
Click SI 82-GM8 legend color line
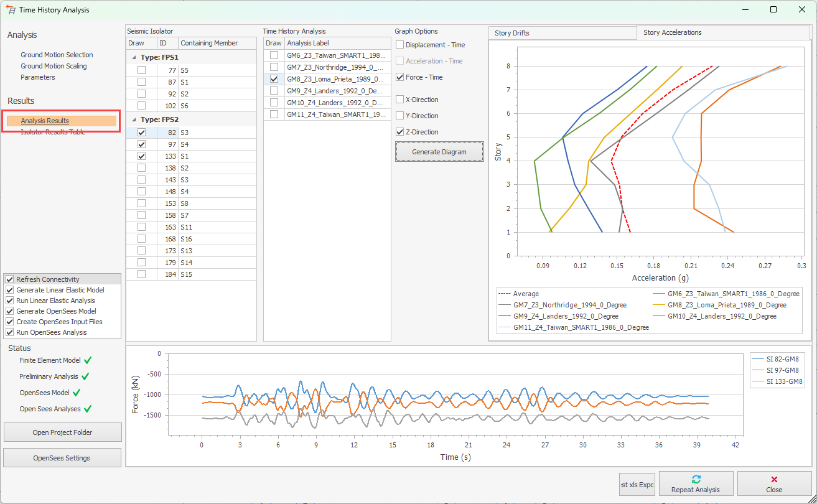coord(759,358)
